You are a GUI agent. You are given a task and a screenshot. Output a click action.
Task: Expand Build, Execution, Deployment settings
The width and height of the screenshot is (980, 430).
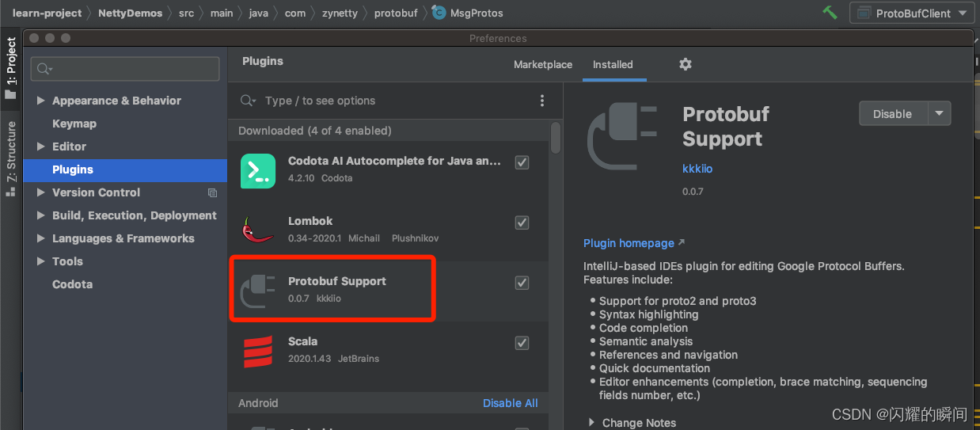pyautogui.click(x=41, y=215)
